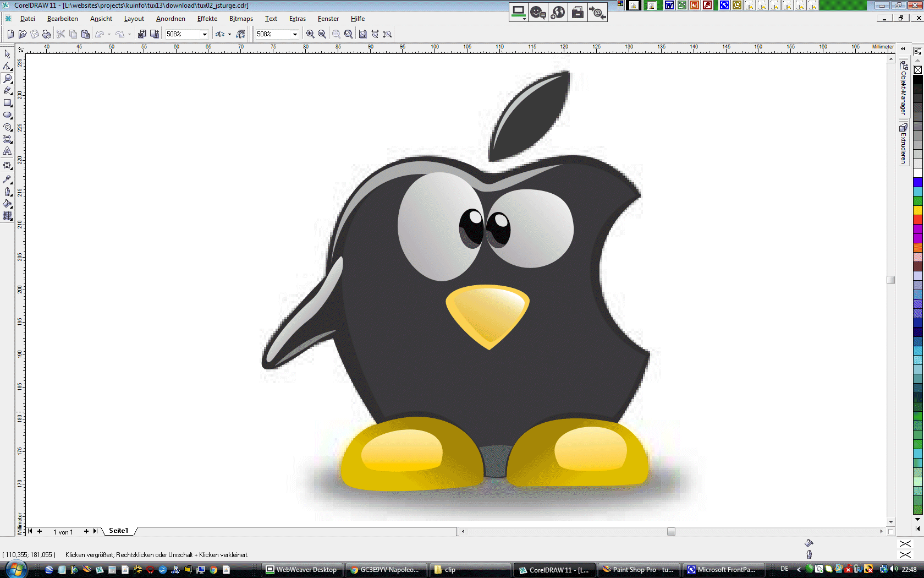924x578 pixels.
Task: Pick the black color swatch
Action: 918,80
